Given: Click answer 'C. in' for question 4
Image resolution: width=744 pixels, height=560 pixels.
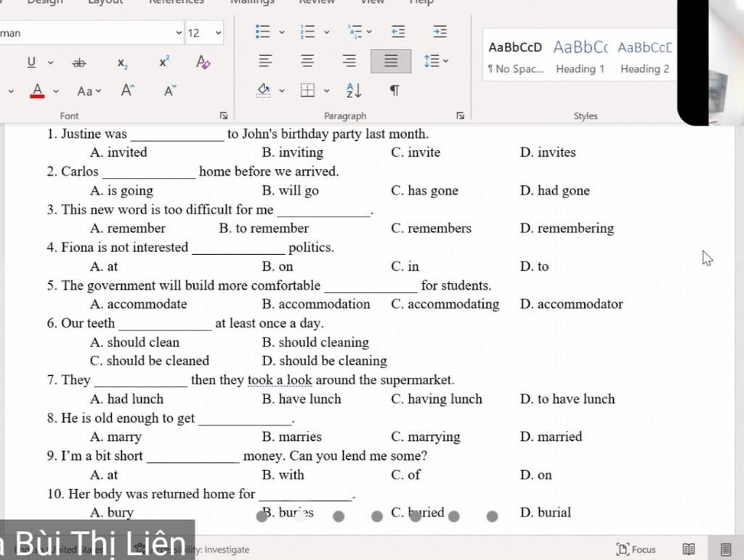Looking at the screenshot, I should 405,267.
